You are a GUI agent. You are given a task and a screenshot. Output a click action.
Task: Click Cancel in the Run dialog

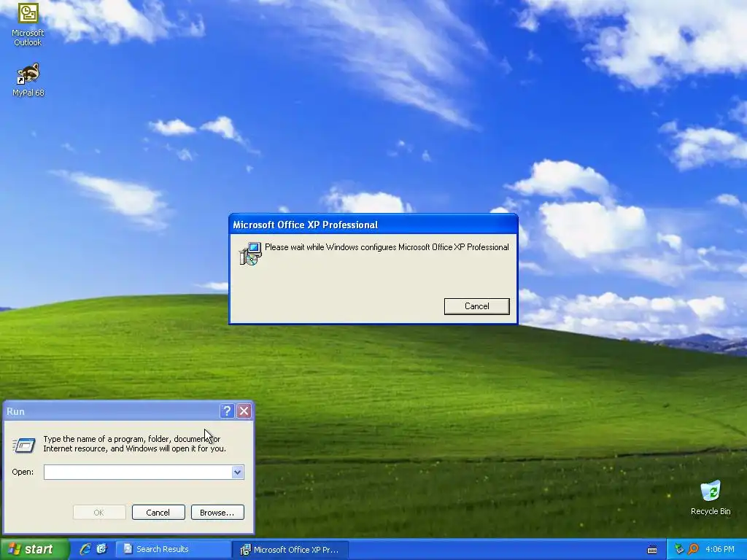tap(158, 513)
